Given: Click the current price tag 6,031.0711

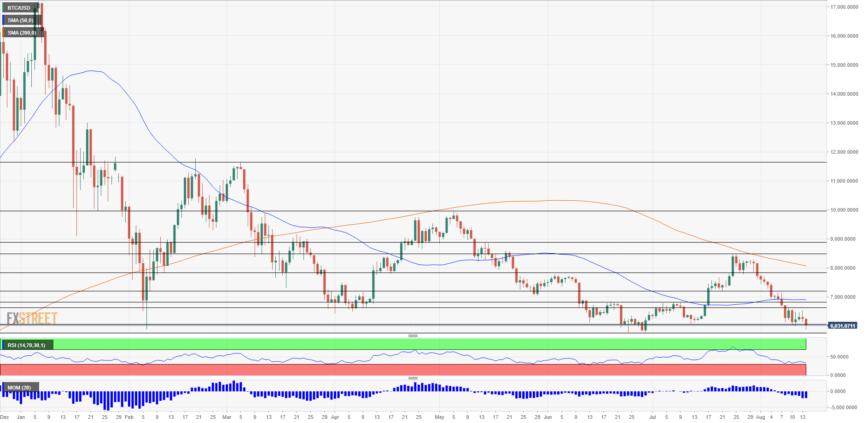Looking at the screenshot, I should [x=842, y=326].
